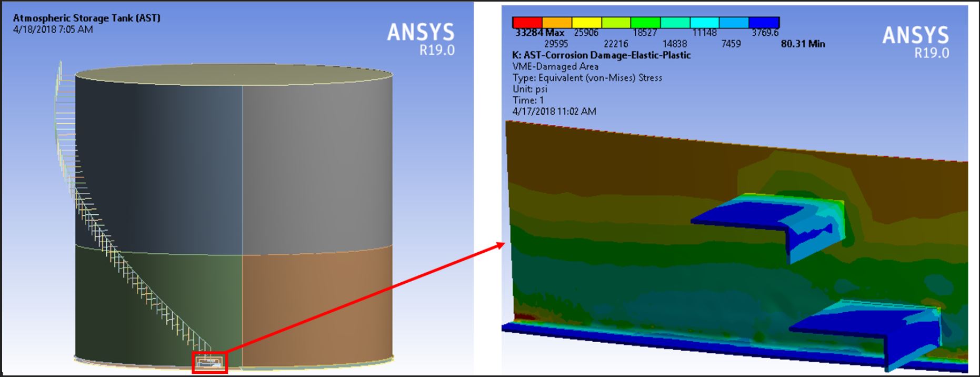Click the 'VME-Damaged Area' label
The image size is (980, 377).
555,66
